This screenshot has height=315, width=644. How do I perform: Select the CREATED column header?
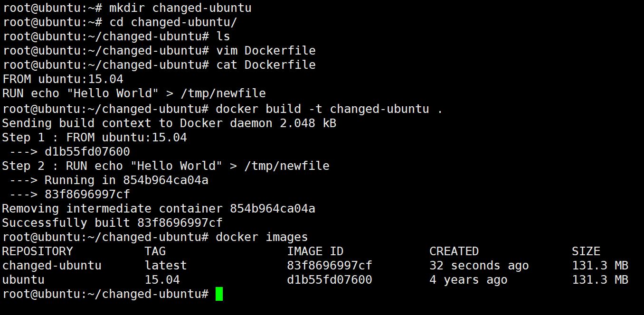(x=454, y=251)
